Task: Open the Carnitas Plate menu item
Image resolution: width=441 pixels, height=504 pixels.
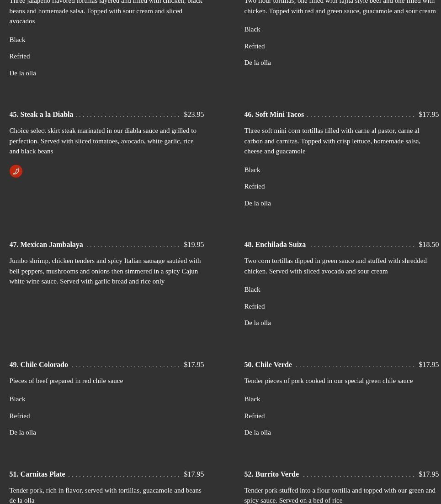Action: click(37, 474)
